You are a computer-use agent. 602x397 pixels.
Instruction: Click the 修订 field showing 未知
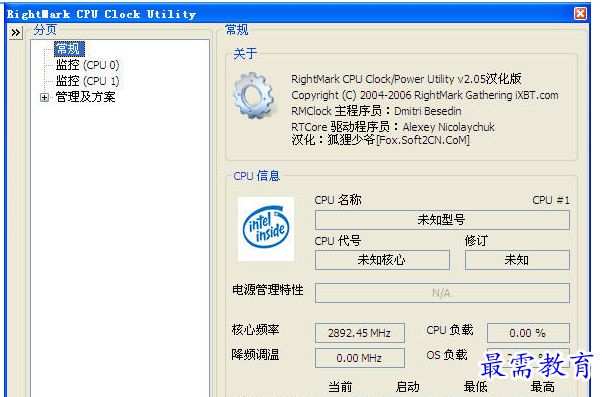(517, 260)
